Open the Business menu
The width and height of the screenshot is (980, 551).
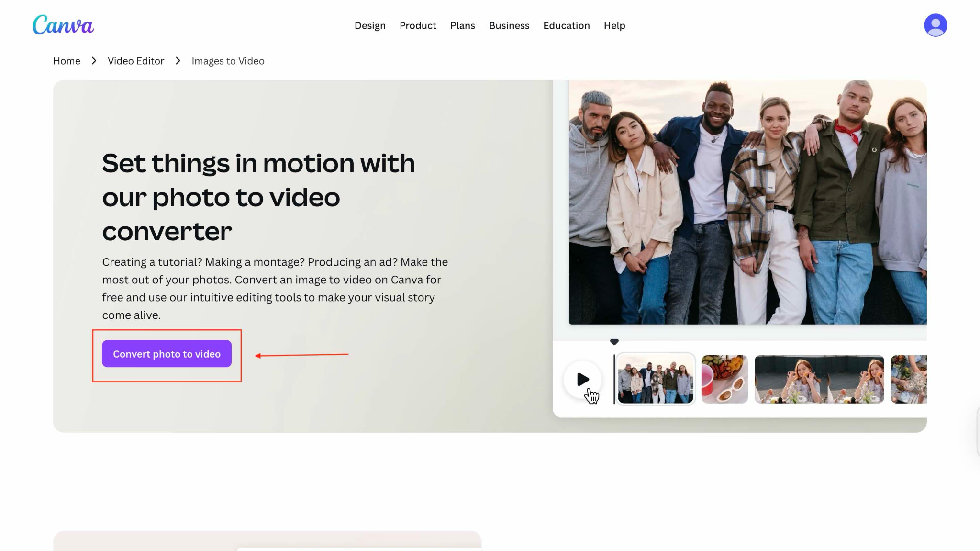point(509,25)
